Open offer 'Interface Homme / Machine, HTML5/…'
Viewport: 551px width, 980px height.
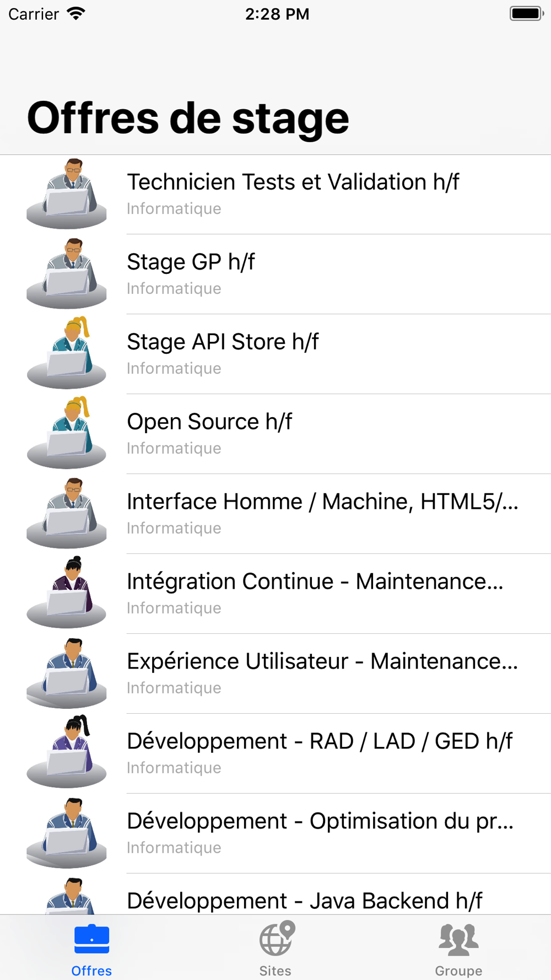[x=275, y=514]
